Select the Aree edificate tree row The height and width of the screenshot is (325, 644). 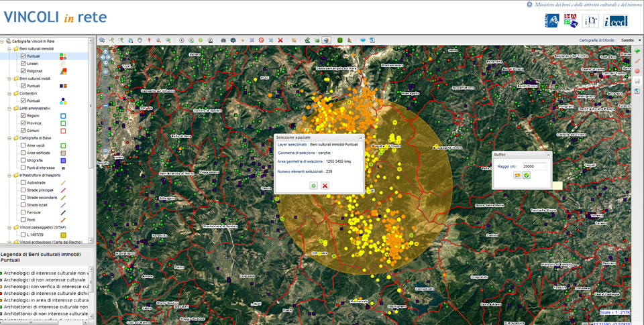(x=44, y=153)
